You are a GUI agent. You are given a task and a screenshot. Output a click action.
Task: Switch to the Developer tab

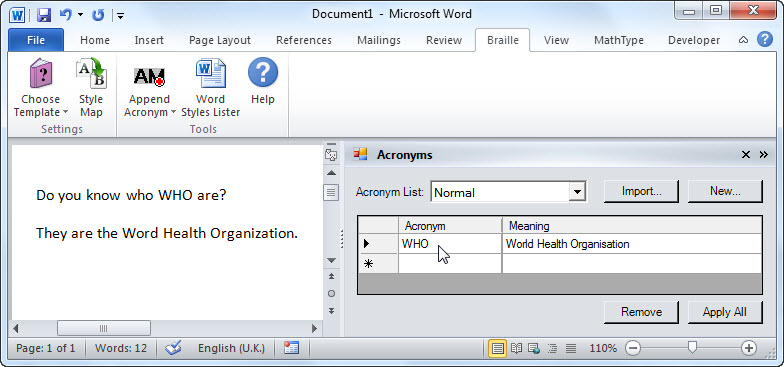pos(694,40)
